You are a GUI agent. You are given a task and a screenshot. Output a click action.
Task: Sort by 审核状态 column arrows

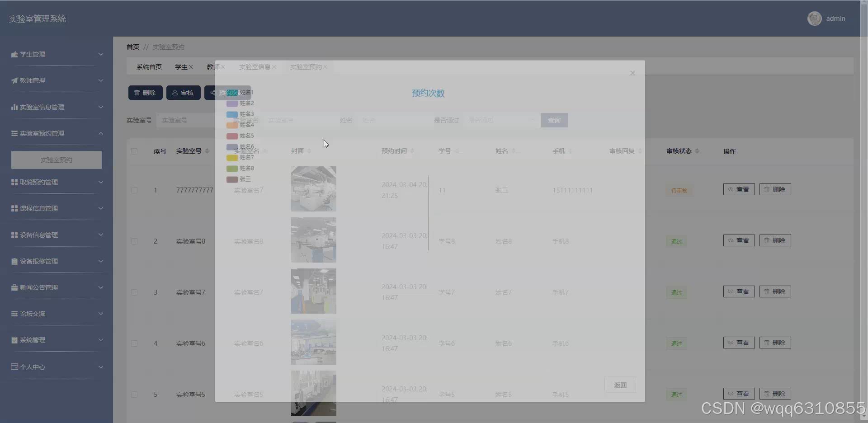(697, 151)
